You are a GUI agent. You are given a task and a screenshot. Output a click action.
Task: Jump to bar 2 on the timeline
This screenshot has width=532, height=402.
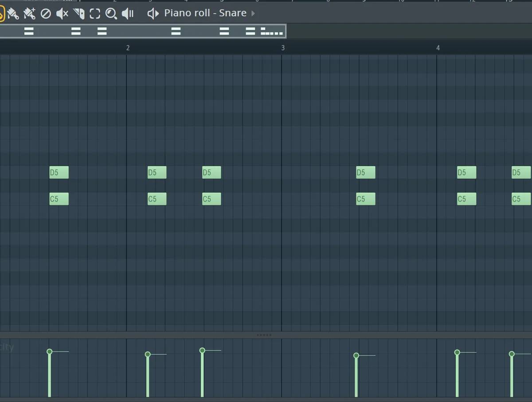(128, 48)
